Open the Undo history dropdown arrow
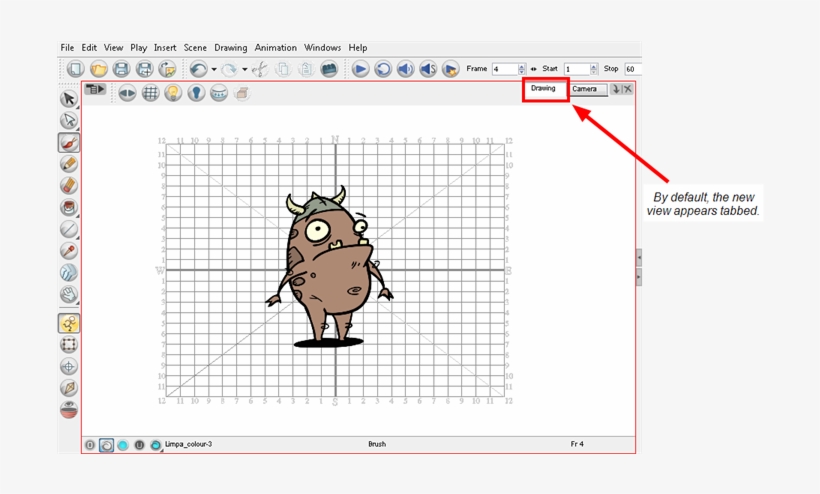Screen dimensions: 820x494 click(x=214, y=69)
